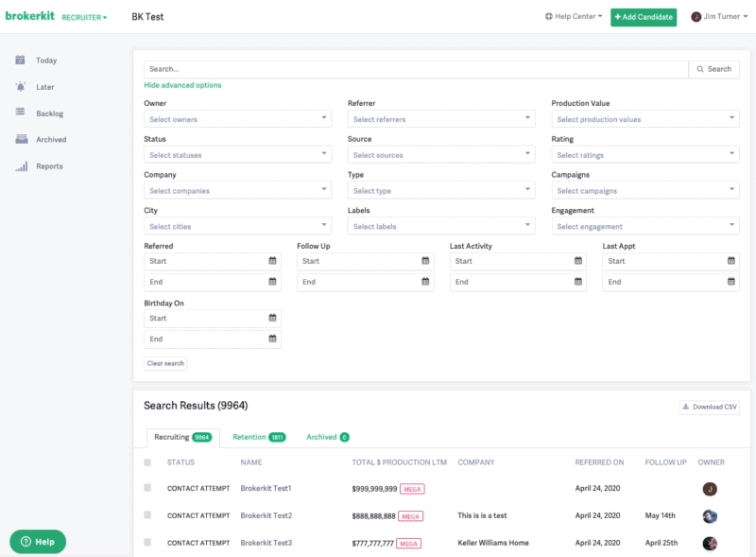Open calendar picker for Follow Up Start

(x=425, y=261)
